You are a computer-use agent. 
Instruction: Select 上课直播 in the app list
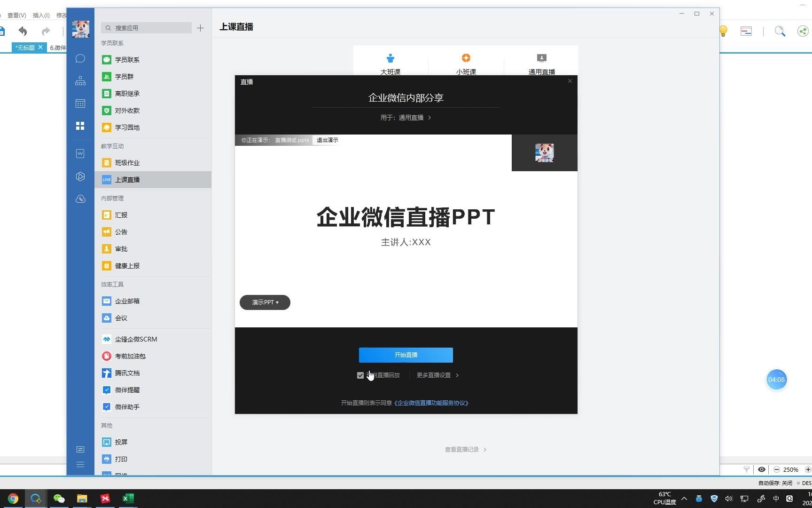153,180
